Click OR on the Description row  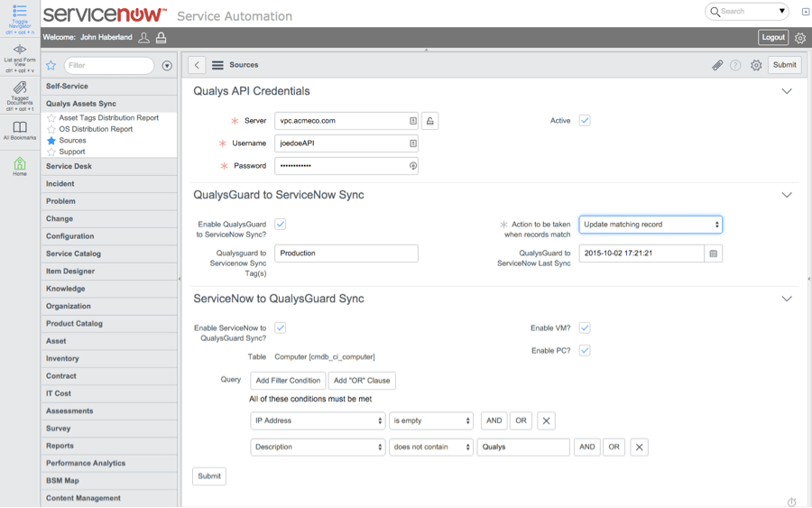(614, 447)
